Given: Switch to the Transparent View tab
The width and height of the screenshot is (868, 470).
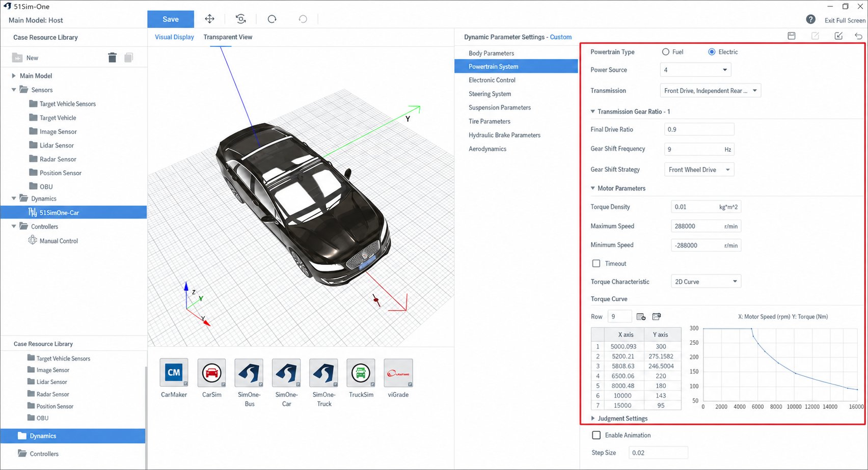Looking at the screenshot, I should 228,37.
